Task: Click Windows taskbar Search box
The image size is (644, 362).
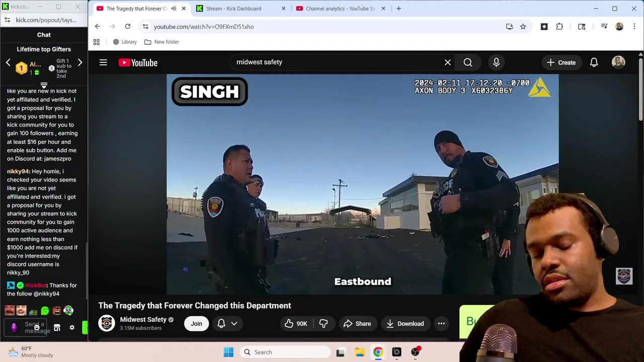Action: [x=285, y=352]
